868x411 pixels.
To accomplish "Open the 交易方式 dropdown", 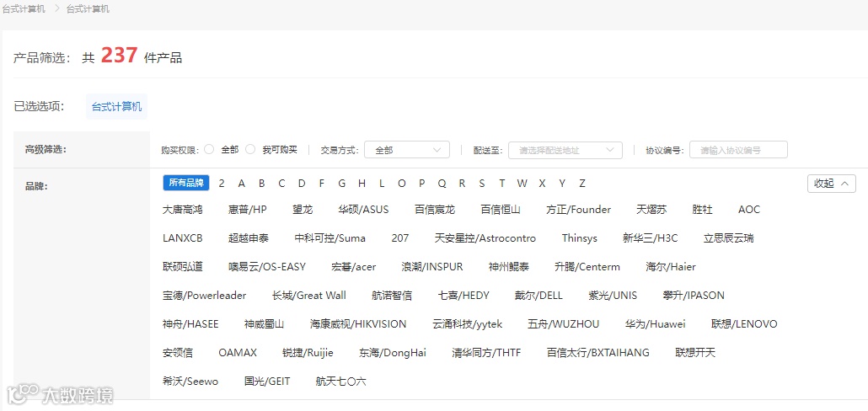I will [407, 150].
